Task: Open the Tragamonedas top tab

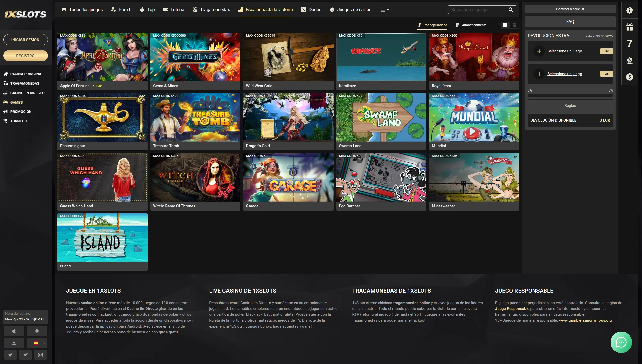Action: click(211, 10)
